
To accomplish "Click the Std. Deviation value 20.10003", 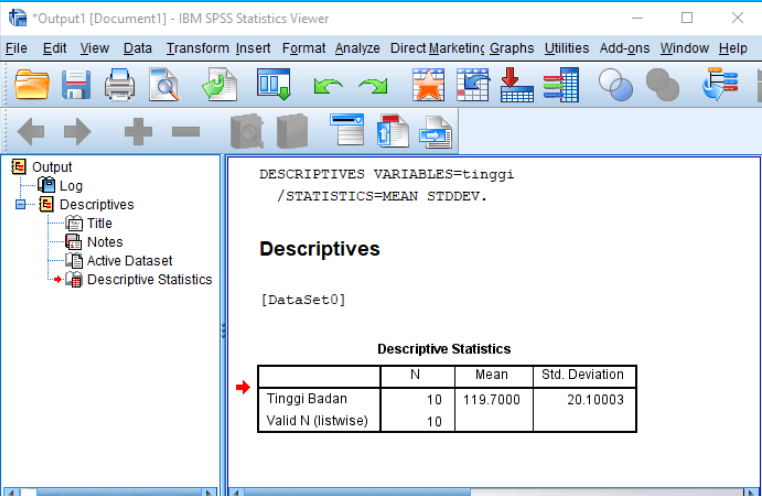I will pyautogui.click(x=595, y=399).
